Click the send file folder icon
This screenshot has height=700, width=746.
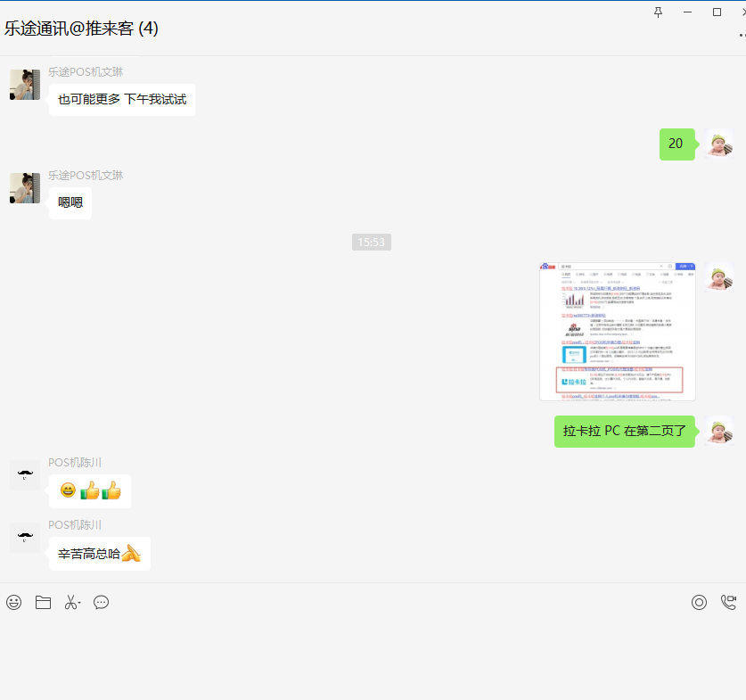[x=43, y=603]
